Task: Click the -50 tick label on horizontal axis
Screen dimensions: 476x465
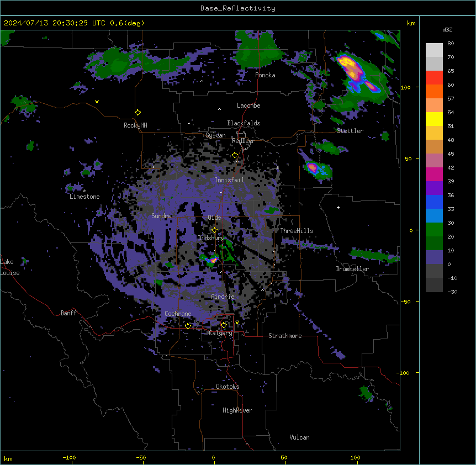Action: coord(141,457)
